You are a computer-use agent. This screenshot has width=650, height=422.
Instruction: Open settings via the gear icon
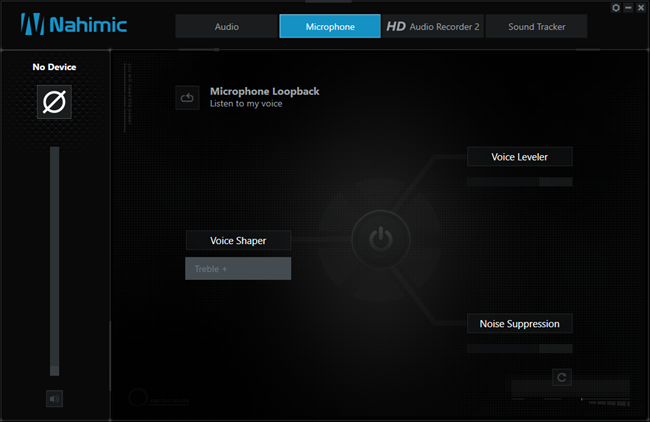click(616, 8)
